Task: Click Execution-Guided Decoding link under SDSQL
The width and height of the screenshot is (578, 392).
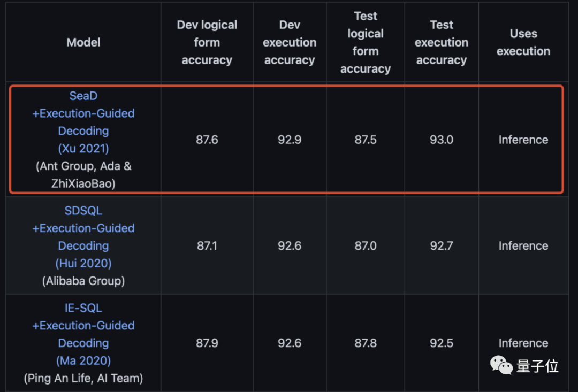Action: point(83,237)
